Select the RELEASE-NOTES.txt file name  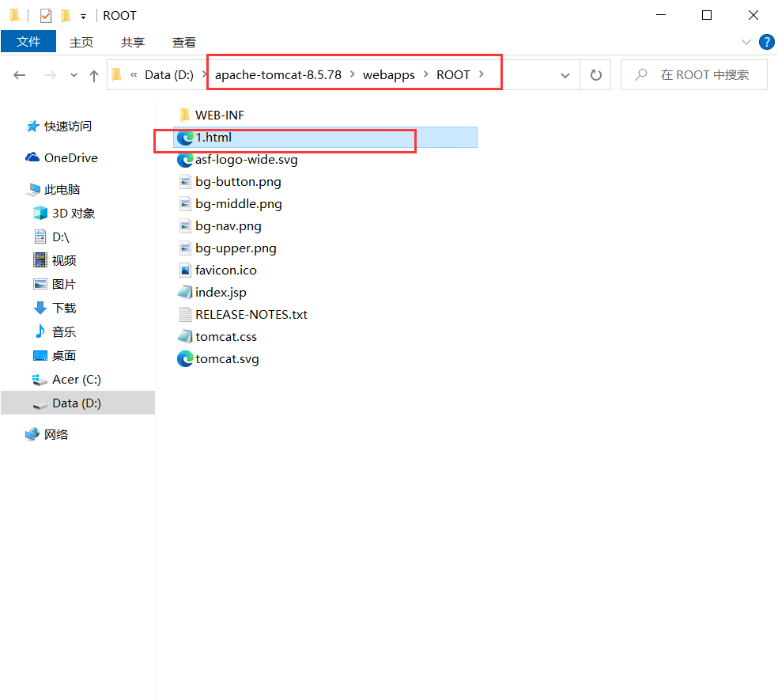pyautogui.click(x=251, y=315)
